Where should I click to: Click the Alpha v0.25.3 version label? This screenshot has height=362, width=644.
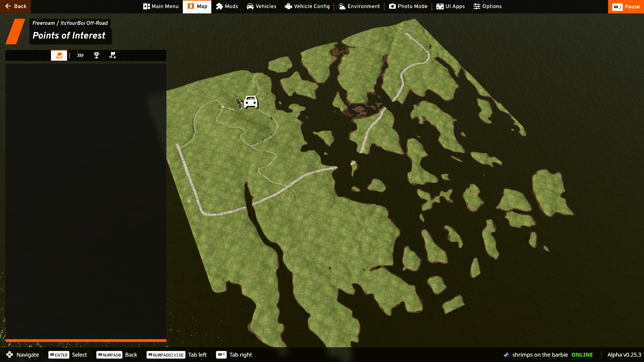coord(624,355)
